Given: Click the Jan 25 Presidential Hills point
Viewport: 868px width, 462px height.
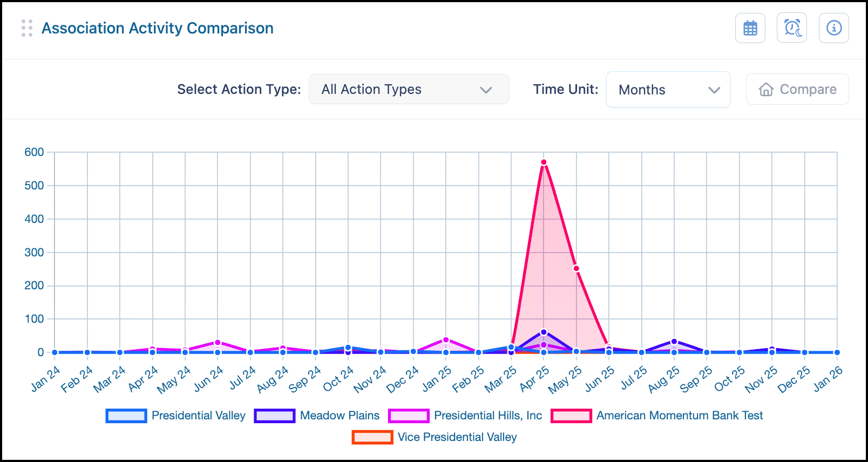Looking at the screenshot, I should click(x=446, y=339).
